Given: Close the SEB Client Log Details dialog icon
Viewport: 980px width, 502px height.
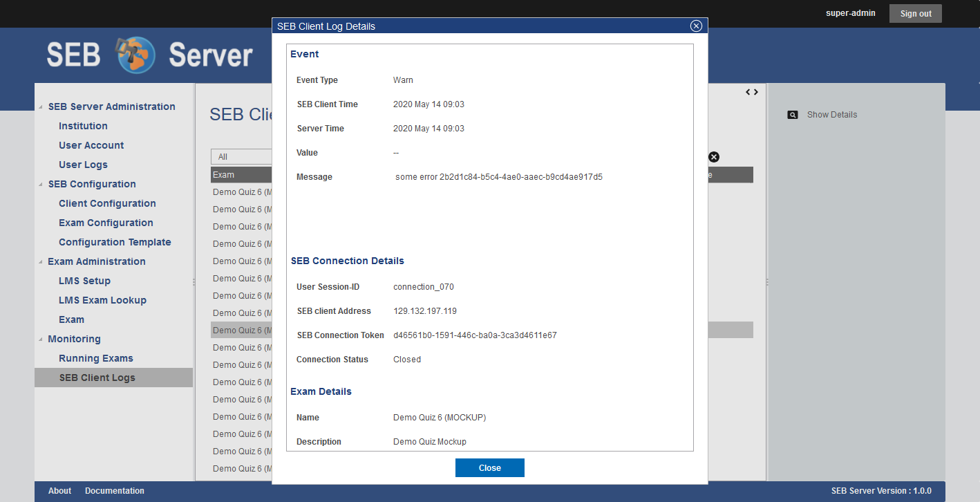Looking at the screenshot, I should (x=696, y=26).
